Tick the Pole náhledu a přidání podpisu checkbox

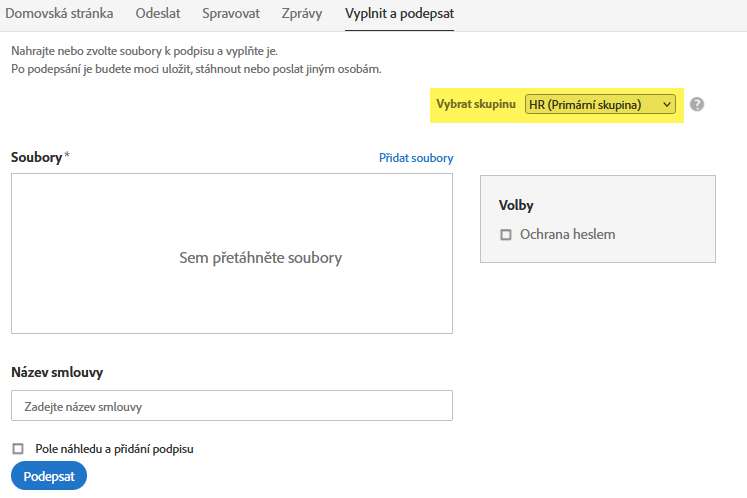[18, 449]
